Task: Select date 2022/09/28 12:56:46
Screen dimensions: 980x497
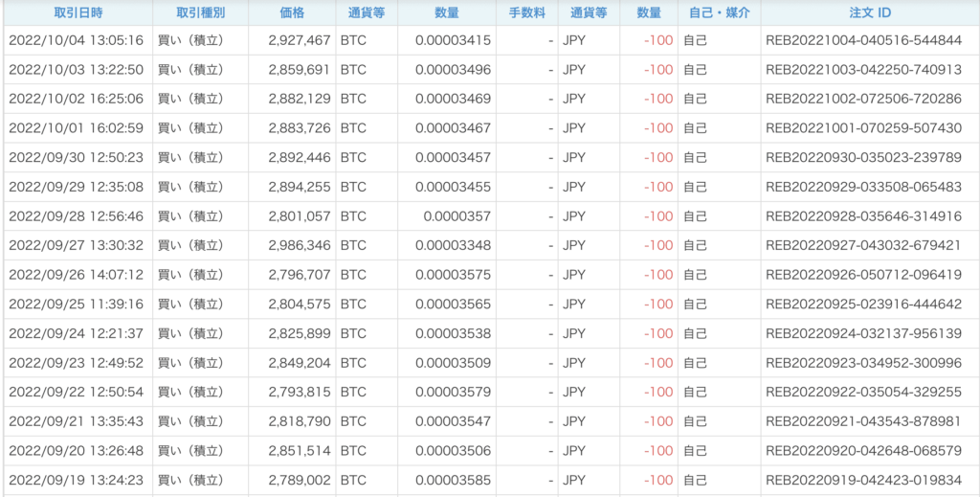Action: [77, 216]
